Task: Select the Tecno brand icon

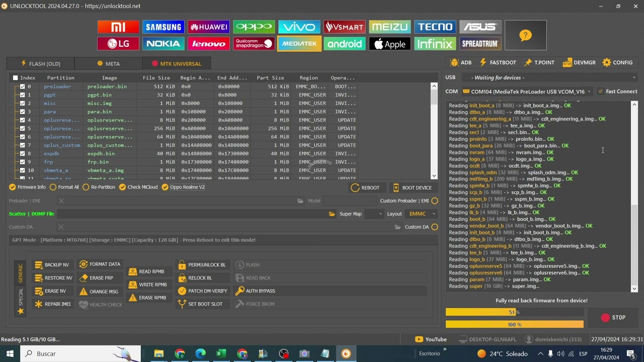Action: [435, 27]
